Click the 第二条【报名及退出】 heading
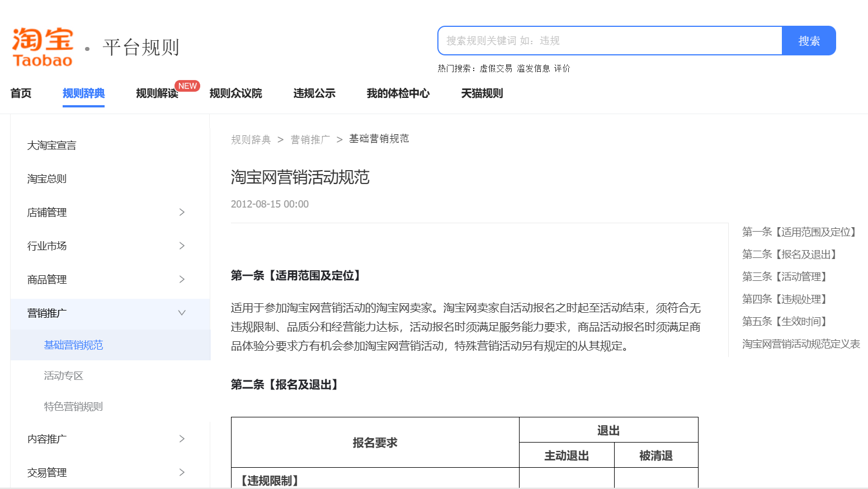Screen dimensions: 868x489 click(286, 384)
